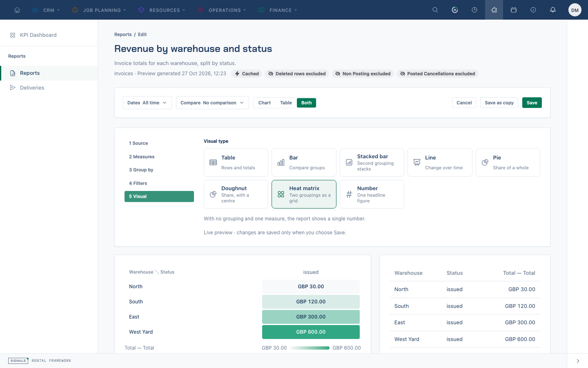Go to step 1 Source
588x368 pixels.
(159, 144)
